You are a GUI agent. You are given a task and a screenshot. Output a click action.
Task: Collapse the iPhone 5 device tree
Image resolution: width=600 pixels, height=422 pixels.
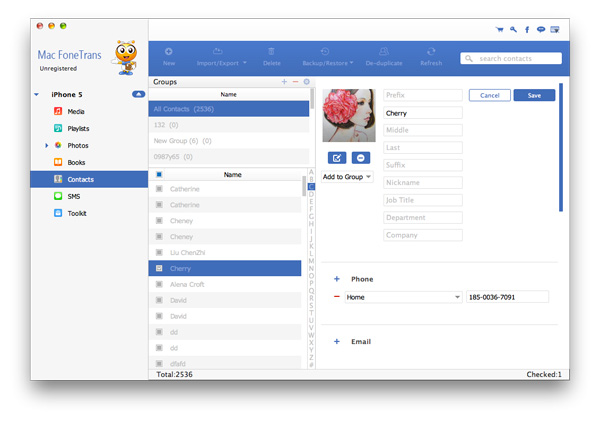36,94
